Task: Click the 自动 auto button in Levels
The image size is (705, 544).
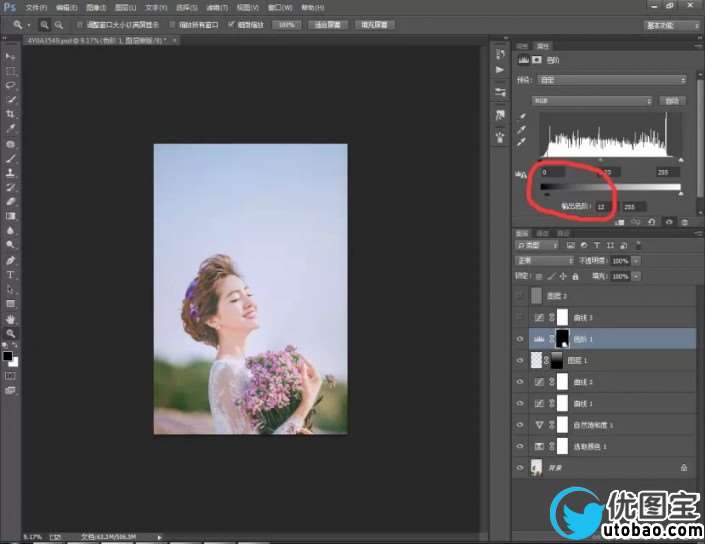Action: click(x=672, y=101)
